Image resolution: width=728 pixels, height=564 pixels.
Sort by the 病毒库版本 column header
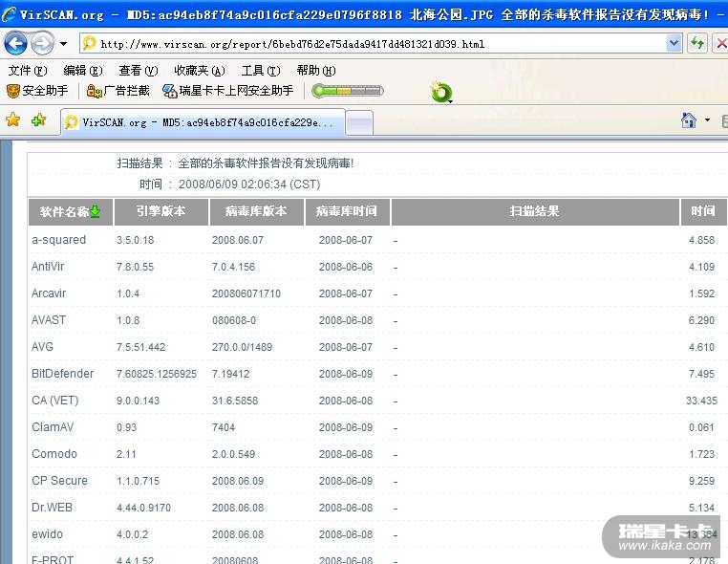click(257, 212)
